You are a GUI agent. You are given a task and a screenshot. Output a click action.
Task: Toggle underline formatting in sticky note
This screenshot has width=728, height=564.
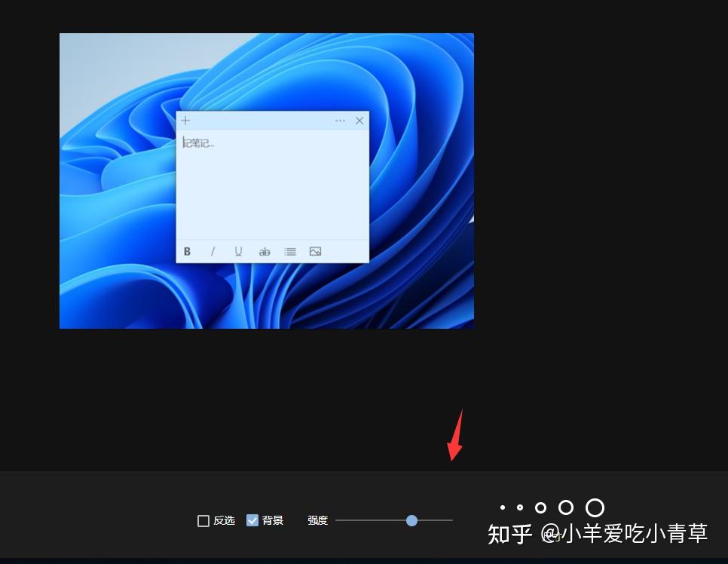[x=238, y=251]
